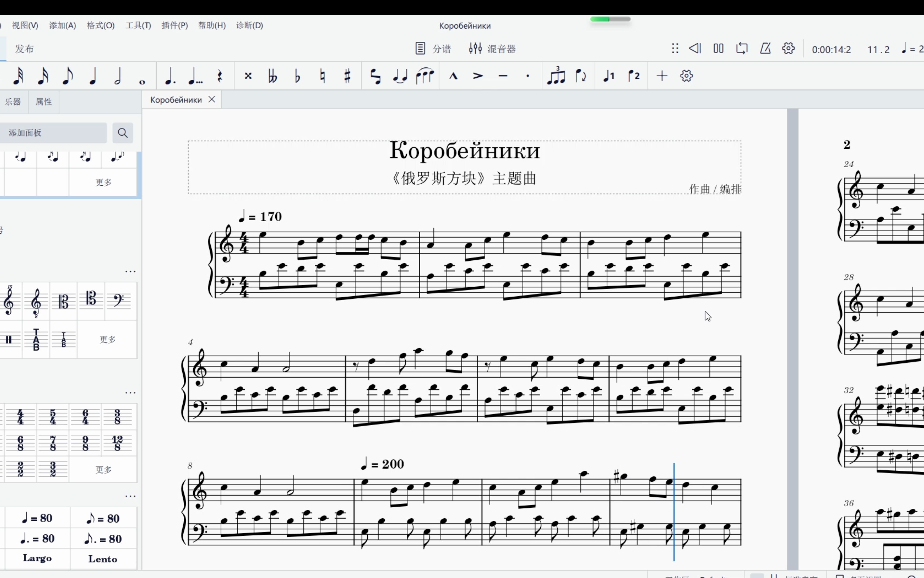924x578 pixels.
Task: Open the 格式(O) menu
Action: pos(101,25)
